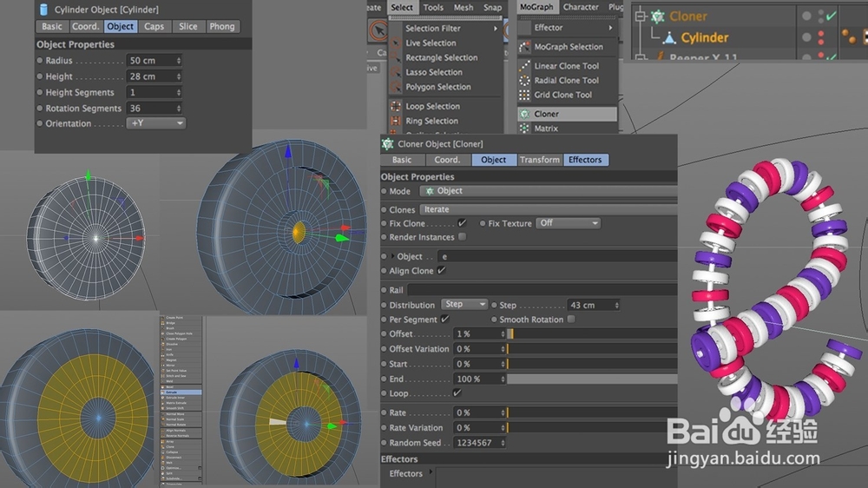This screenshot has width=868, height=488.
Task: Click the Random Seed 1234567 field
Action: 479,443
